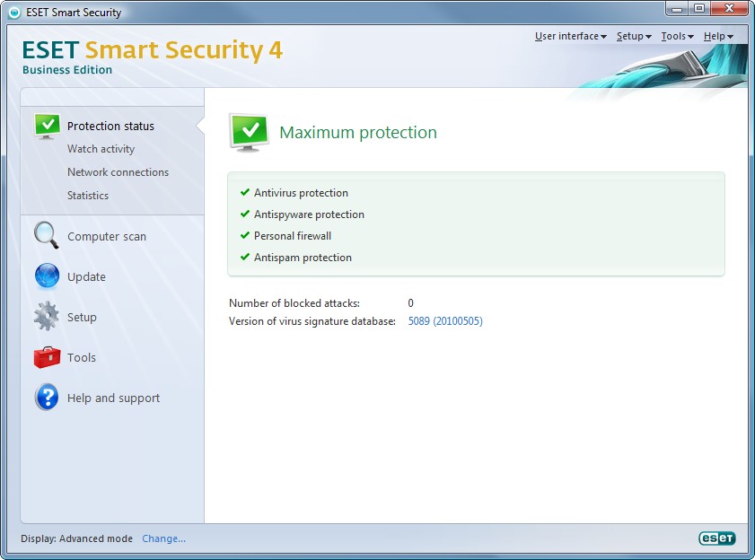
Task: Maximize the ESET Smart Security window
Action: point(699,9)
